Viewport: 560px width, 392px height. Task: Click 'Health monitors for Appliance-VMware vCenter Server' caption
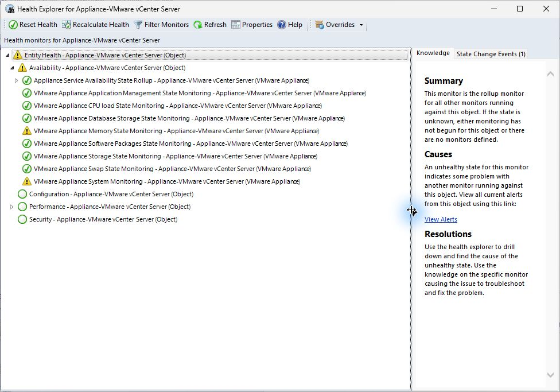pos(82,40)
